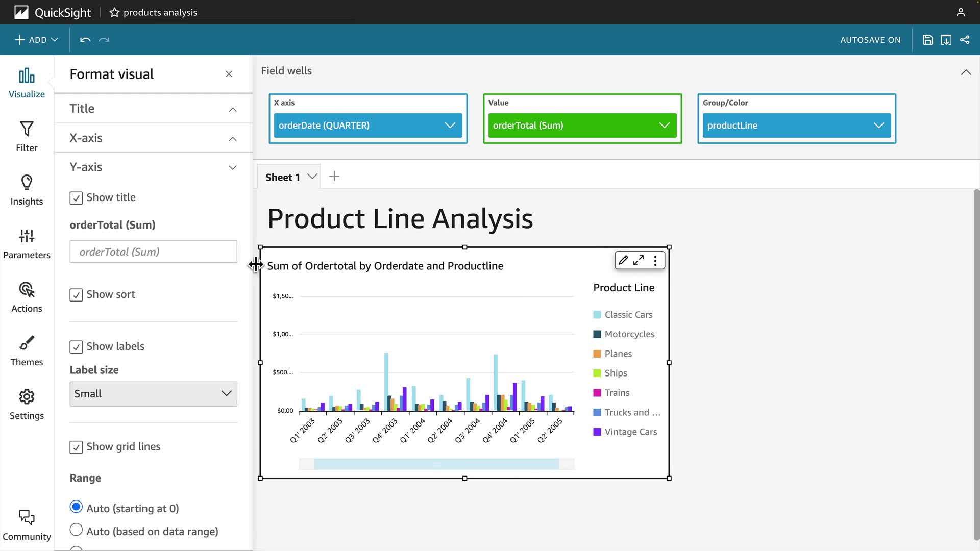Open the ADD menu
980x551 pixels.
coord(36,40)
